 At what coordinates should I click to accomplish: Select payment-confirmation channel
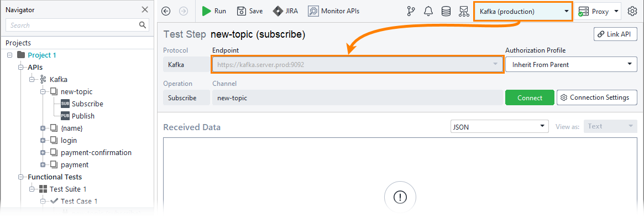96,153
